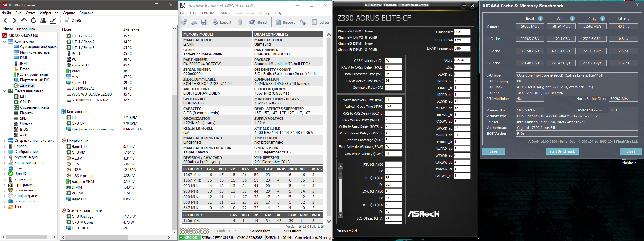Screen dimensions: 644x241
Task: Click the user icon in AIDA64 toolbar
Action: (x=43, y=21)
